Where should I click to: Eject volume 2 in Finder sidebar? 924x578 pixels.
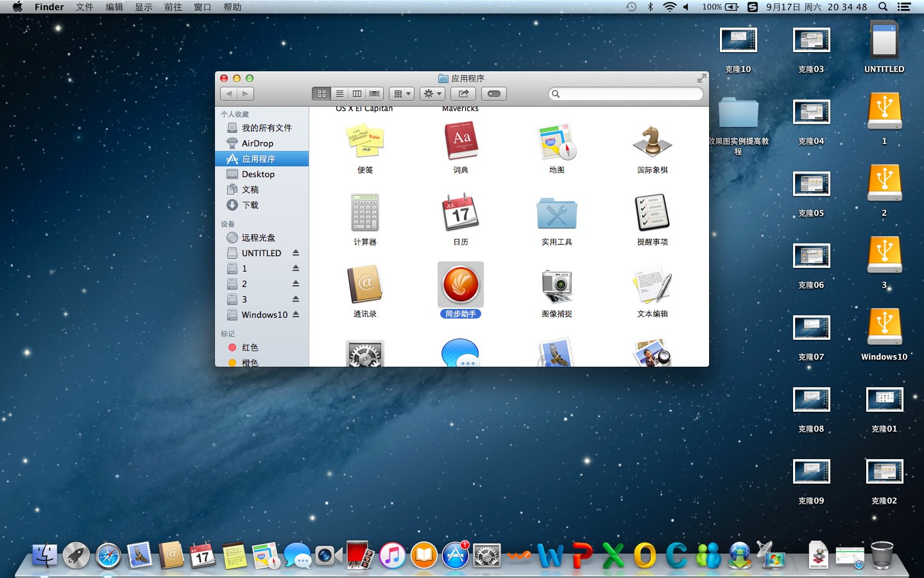point(296,283)
